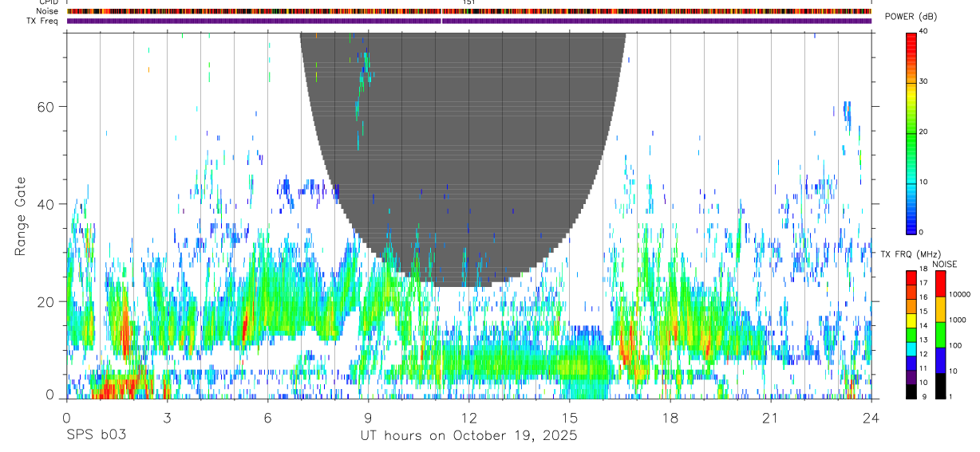Click the 18 tick on the UT hours axis

coord(670,418)
